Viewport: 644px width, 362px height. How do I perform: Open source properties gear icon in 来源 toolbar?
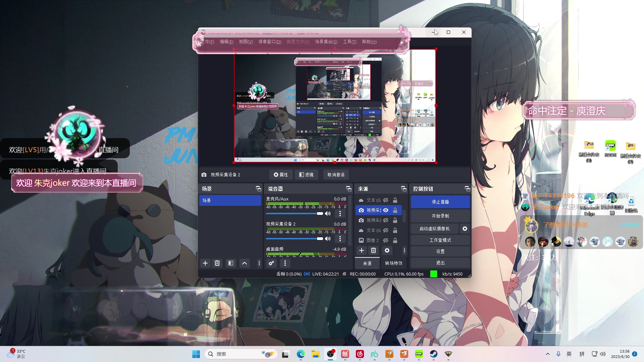click(387, 250)
